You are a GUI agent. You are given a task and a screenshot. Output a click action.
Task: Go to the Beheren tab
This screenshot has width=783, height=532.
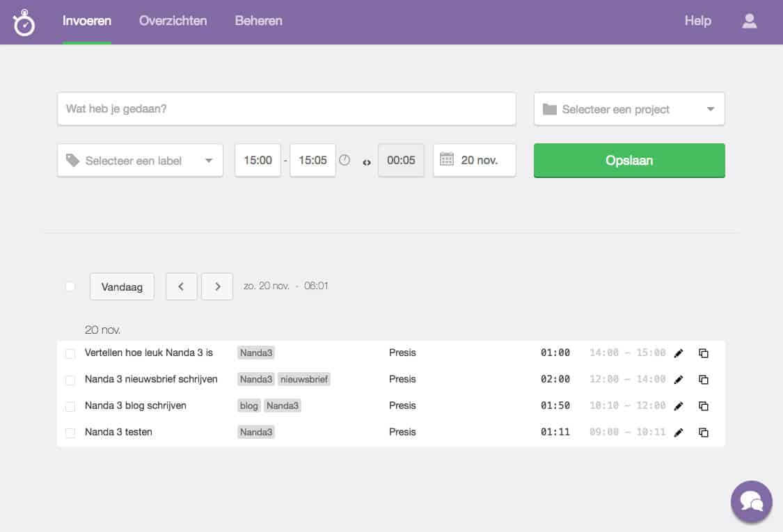(x=258, y=21)
